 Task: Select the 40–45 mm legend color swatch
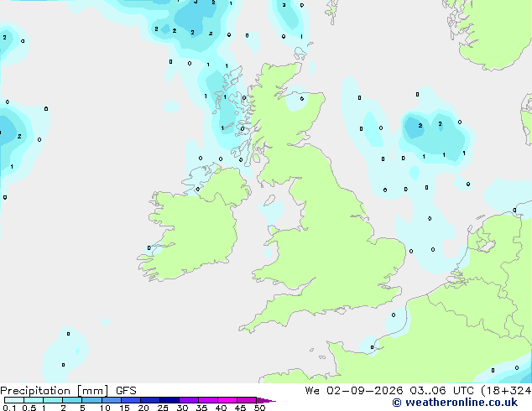coord(227,400)
